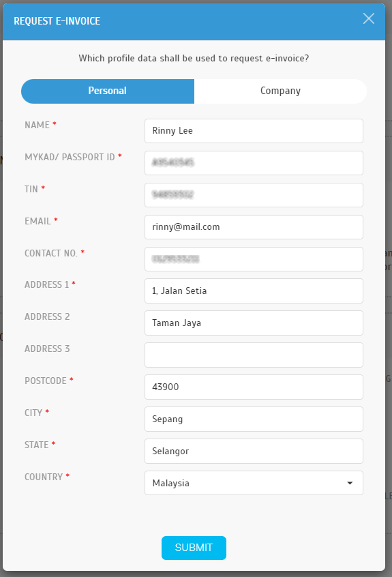Close the Request E-Invoice dialog
Screen dimensions: 392x577
(x=368, y=18)
